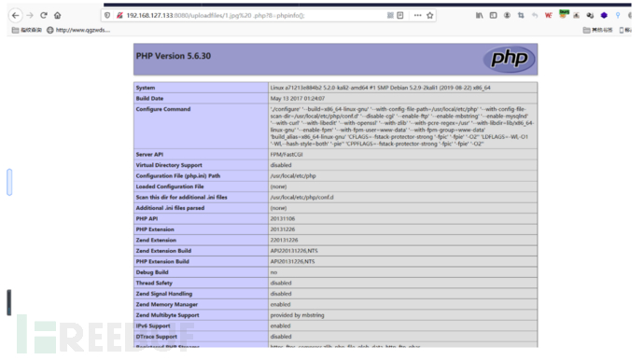Click the forward navigation arrow
This screenshot has height=360, width=644.
coord(30,16)
